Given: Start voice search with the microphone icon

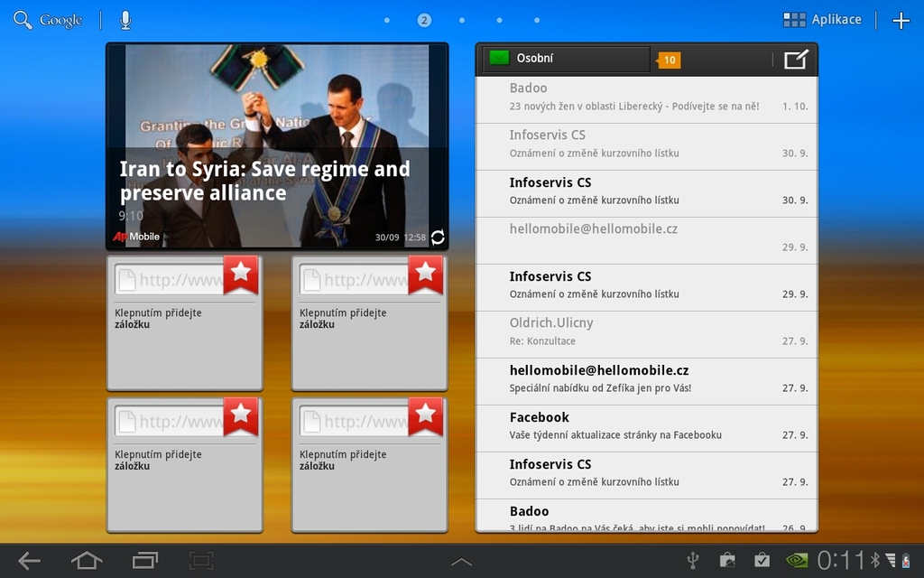Looking at the screenshot, I should (x=125, y=18).
